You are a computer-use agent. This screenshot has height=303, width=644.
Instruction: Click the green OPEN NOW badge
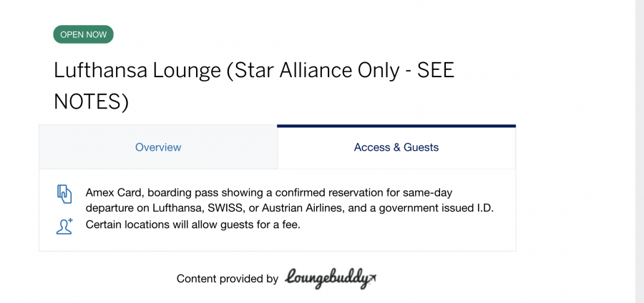83,34
